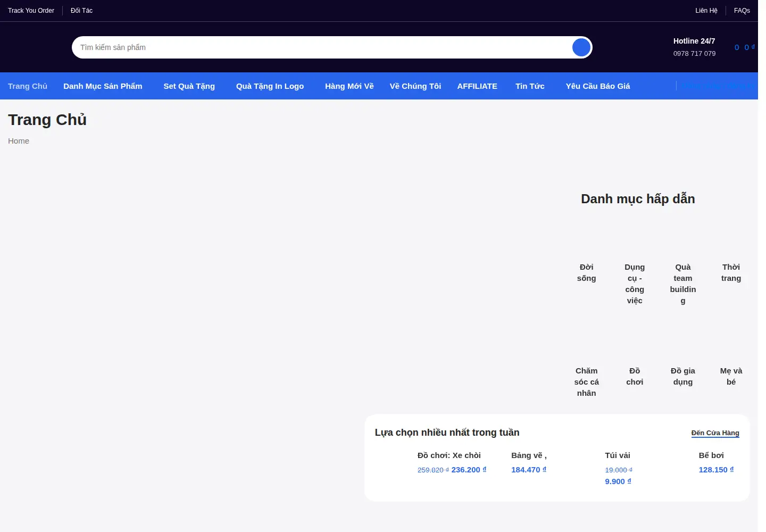
Task: Open the Bể bơi product
Action: point(711,455)
